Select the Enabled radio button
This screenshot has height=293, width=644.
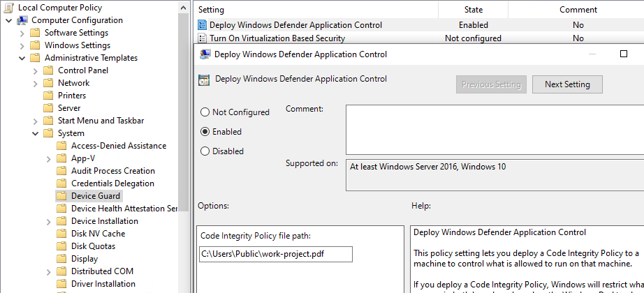pos(205,132)
